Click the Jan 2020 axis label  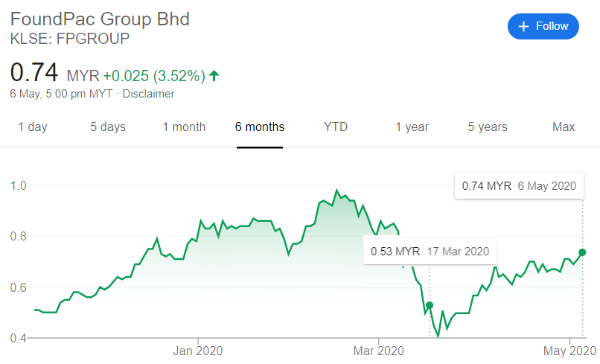(198, 351)
